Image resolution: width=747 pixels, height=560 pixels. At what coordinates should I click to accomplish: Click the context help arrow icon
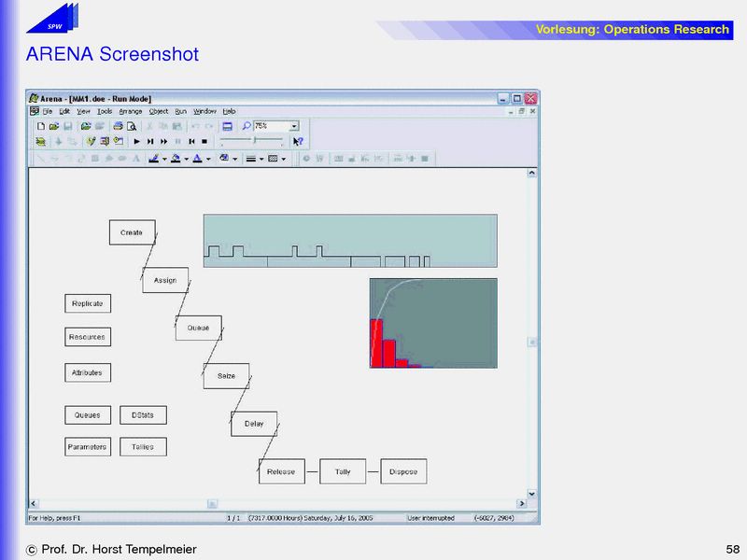coord(298,142)
